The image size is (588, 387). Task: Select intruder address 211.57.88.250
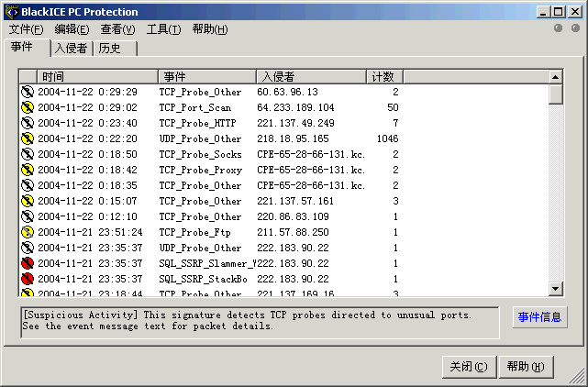click(293, 232)
